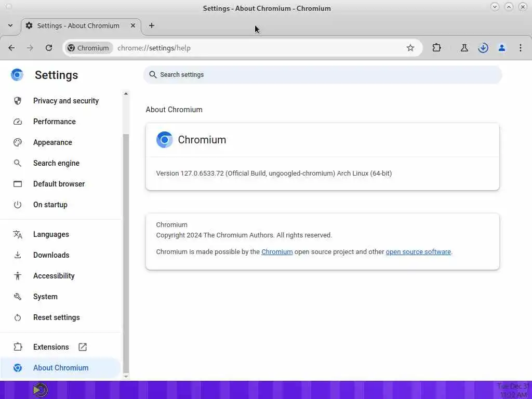Focus the Search settings field
This screenshot has height=399, width=532.
[x=322, y=75]
